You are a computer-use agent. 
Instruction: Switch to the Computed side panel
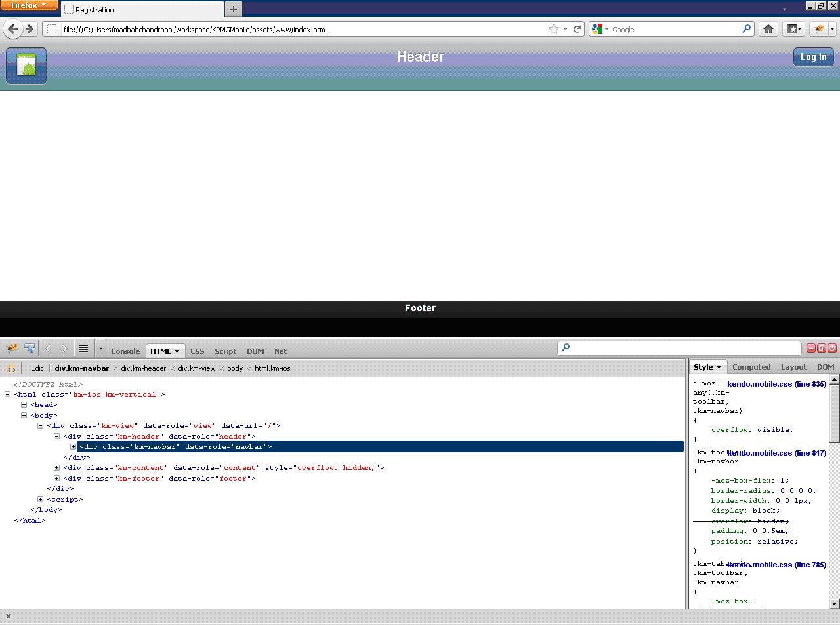click(x=751, y=367)
